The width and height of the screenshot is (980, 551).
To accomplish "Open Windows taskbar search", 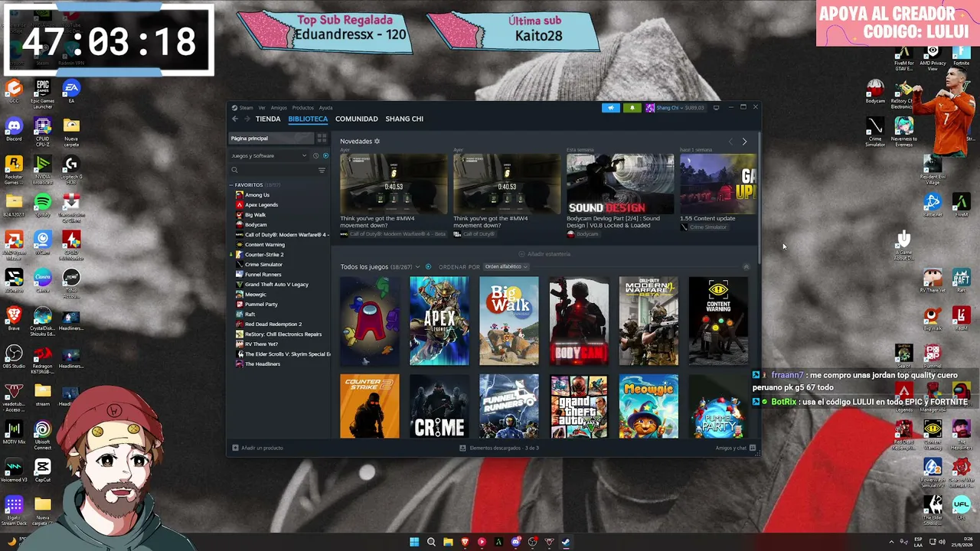I will [431, 542].
